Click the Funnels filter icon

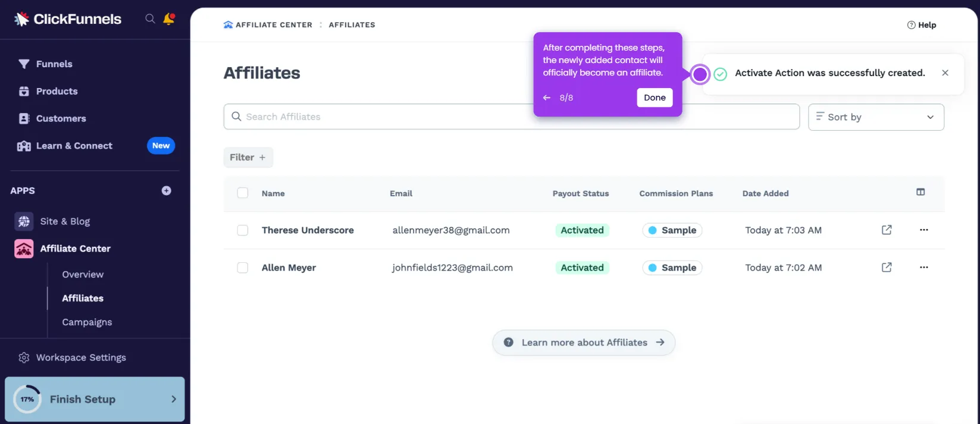pos(24,64)
